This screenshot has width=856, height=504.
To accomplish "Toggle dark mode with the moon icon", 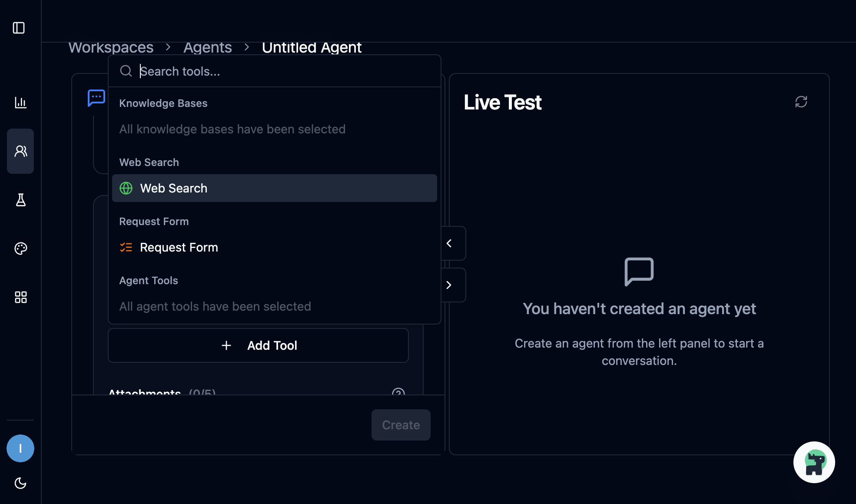I will (x=20, y=483).
